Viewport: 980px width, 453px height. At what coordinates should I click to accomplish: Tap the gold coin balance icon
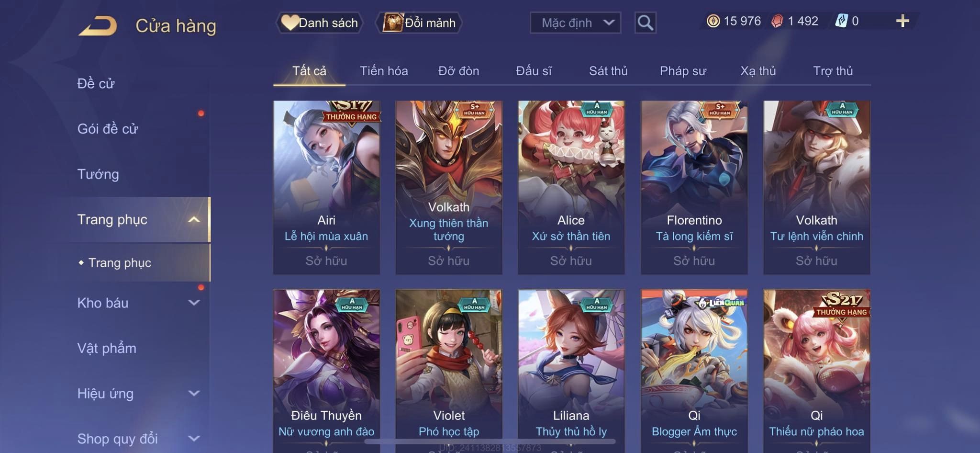tap(713, 21)
